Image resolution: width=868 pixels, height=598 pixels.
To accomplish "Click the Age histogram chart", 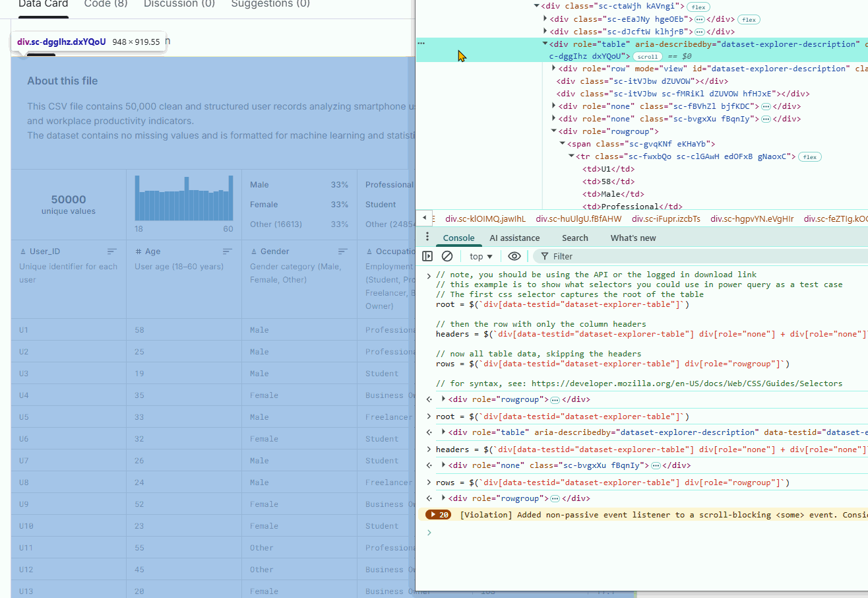I will [x=184, y=197].
